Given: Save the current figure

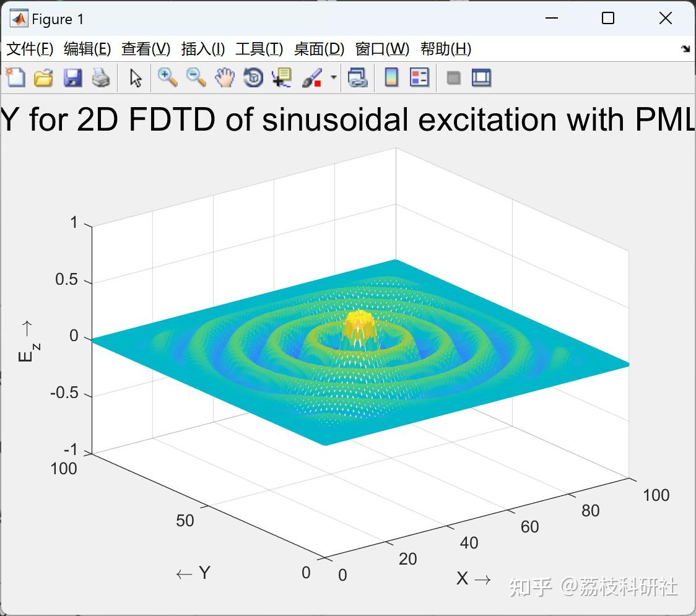Looking at the screenshot, I should [x=72, y=77].
